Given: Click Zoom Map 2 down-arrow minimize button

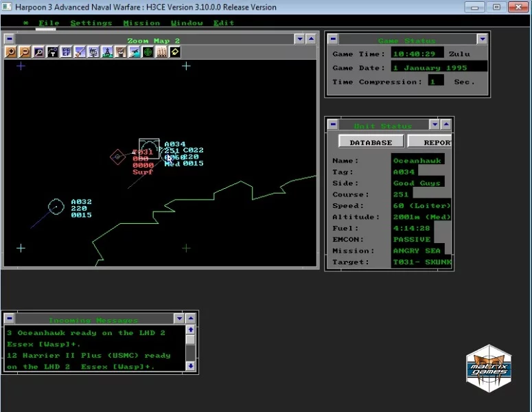Looking at the screenshot, I should pyautogui.click(x=299, y=39).
